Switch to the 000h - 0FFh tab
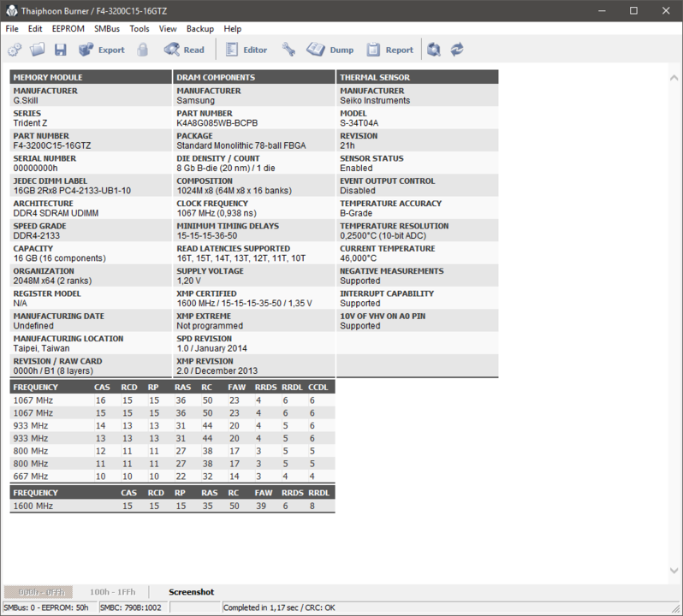Viewport: 683px width, 616px height. 39,592
